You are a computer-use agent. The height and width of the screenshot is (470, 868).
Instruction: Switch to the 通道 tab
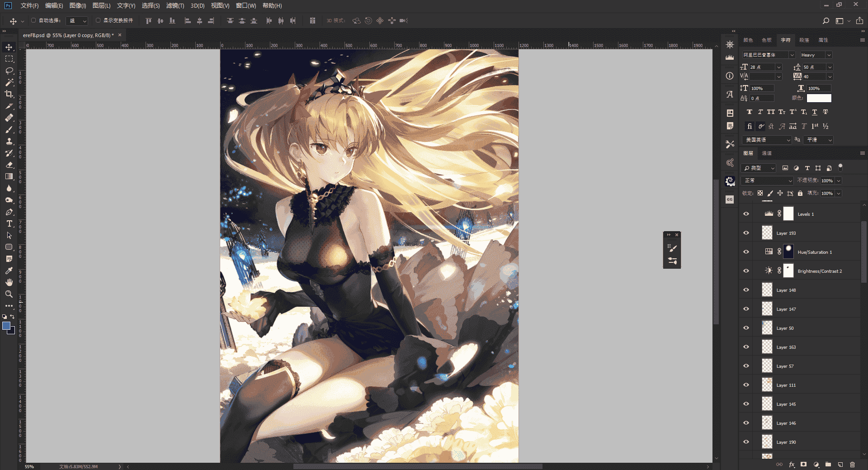click(x=767, y=153)
